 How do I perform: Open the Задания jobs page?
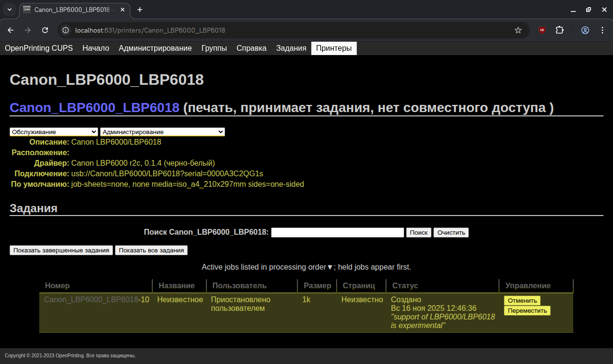tap(291, 48)
